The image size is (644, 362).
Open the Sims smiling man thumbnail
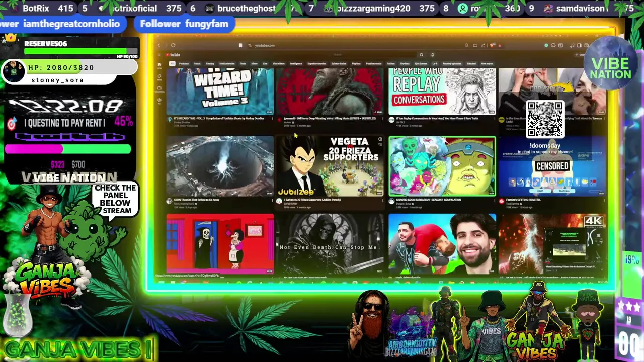(x=442, y=244)
